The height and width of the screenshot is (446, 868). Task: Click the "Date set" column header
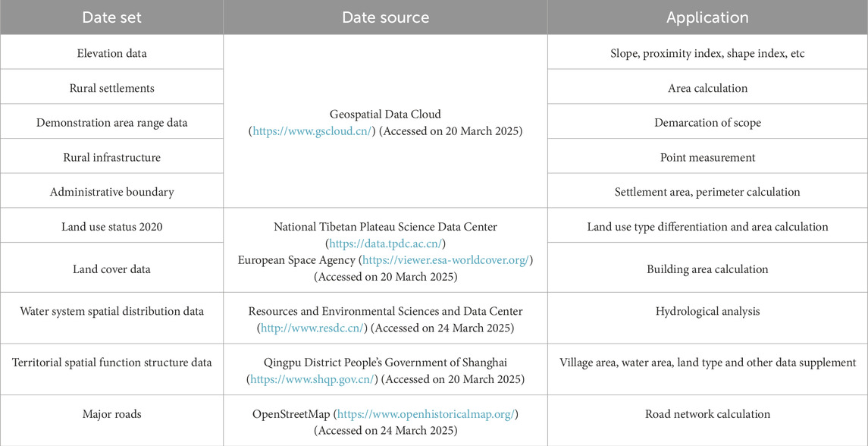111,17
